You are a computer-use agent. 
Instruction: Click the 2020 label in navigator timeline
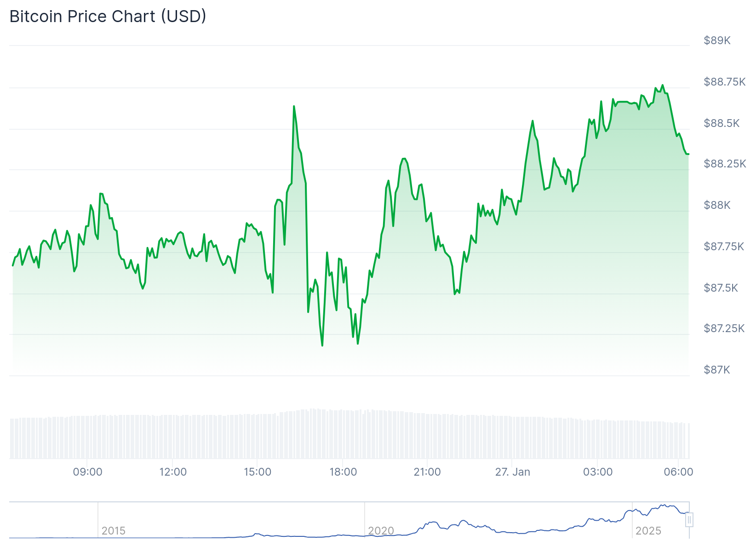point(381,531)
